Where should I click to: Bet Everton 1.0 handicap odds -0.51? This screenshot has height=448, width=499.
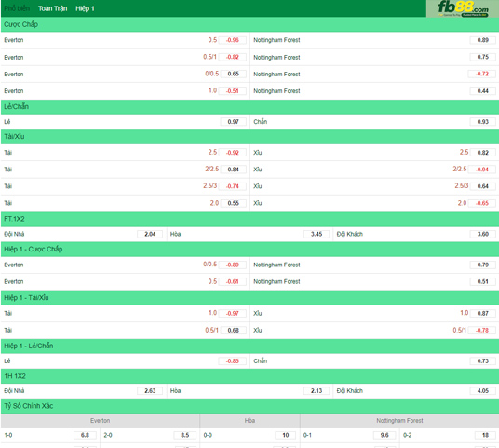coord(233,91)
